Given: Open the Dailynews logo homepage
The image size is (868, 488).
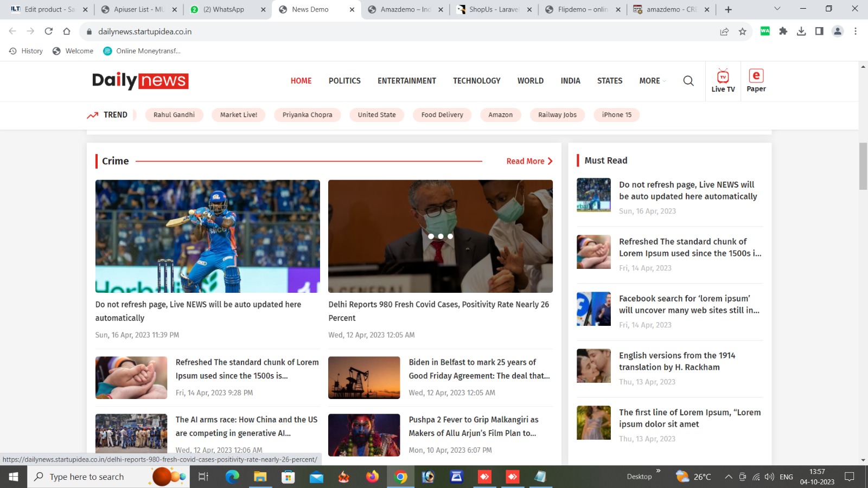Looking at the screenshot, I should click(140, 81).
